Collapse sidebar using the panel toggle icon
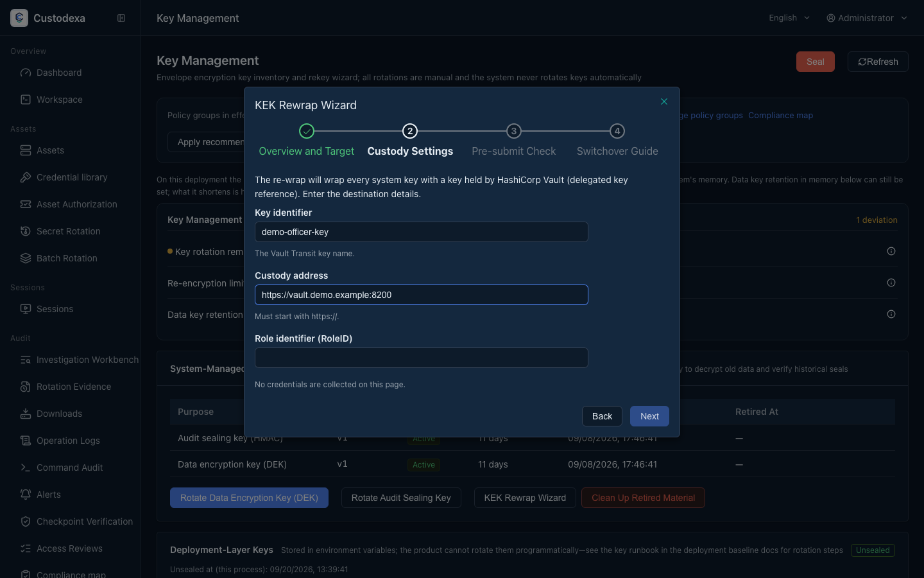Screen dimensions: 924x578 (x=121, y=18)
